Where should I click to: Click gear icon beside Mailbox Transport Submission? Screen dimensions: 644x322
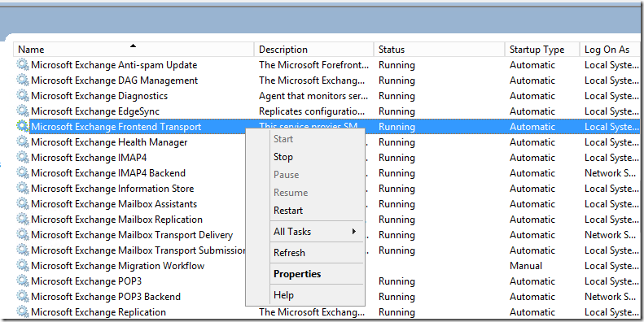(x=23, y=250)
